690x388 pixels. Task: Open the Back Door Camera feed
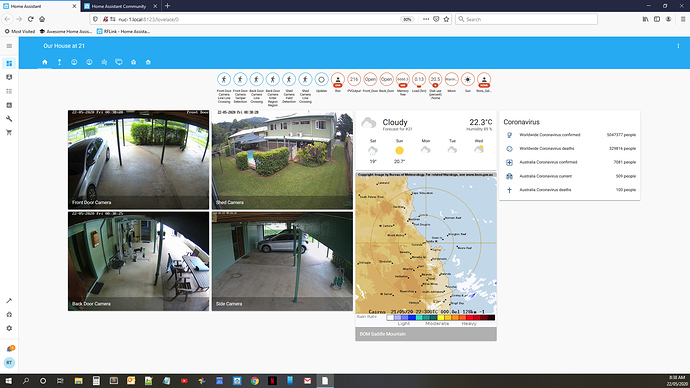click(139, 261)
